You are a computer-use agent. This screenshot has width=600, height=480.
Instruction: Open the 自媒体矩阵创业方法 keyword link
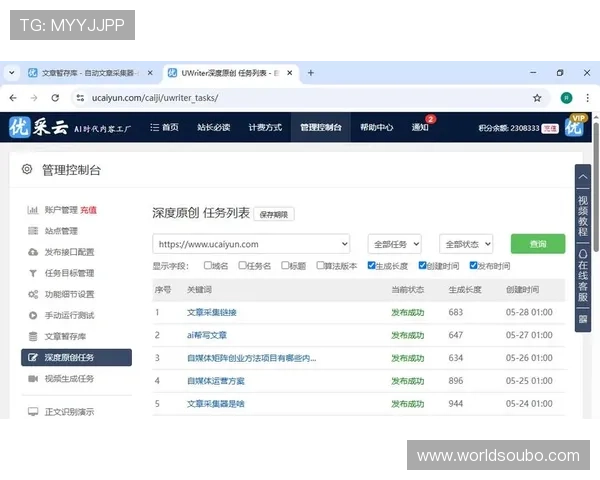pos(251,358)
